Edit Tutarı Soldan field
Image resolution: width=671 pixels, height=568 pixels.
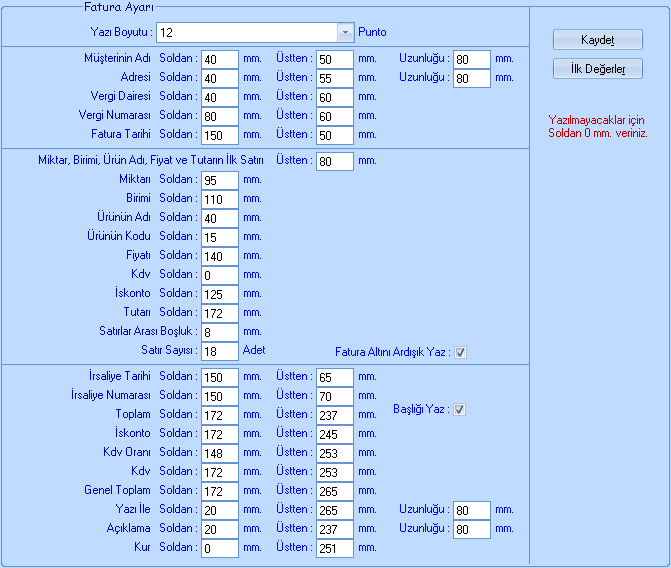coord(220,313)
